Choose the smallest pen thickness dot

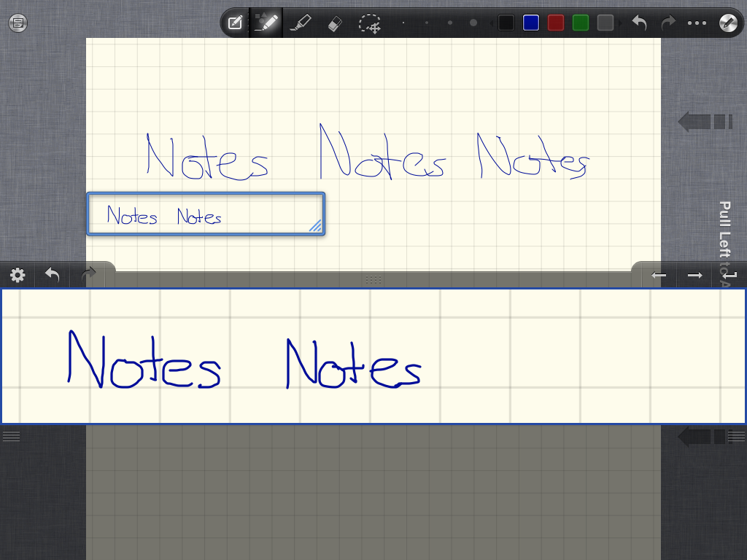403,23
